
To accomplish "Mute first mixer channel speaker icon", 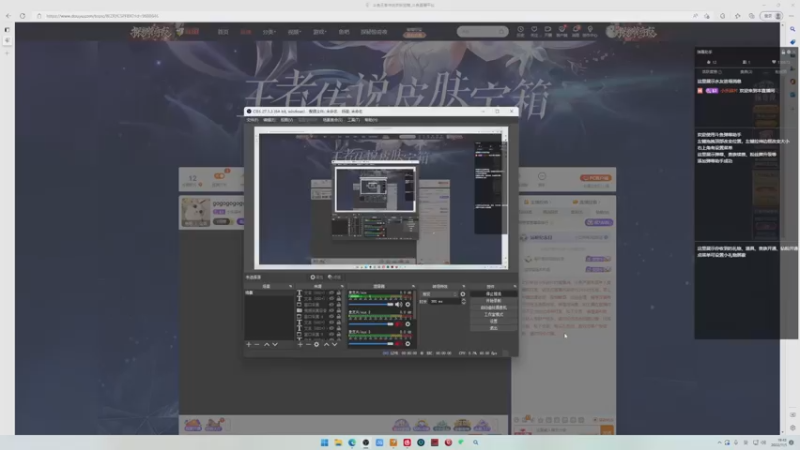I will 398,305.
